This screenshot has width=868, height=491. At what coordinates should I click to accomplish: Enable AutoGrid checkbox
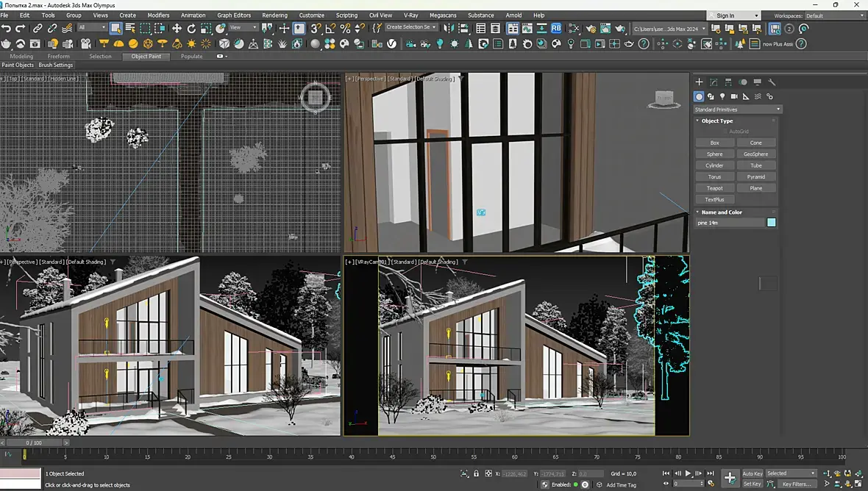725,132
